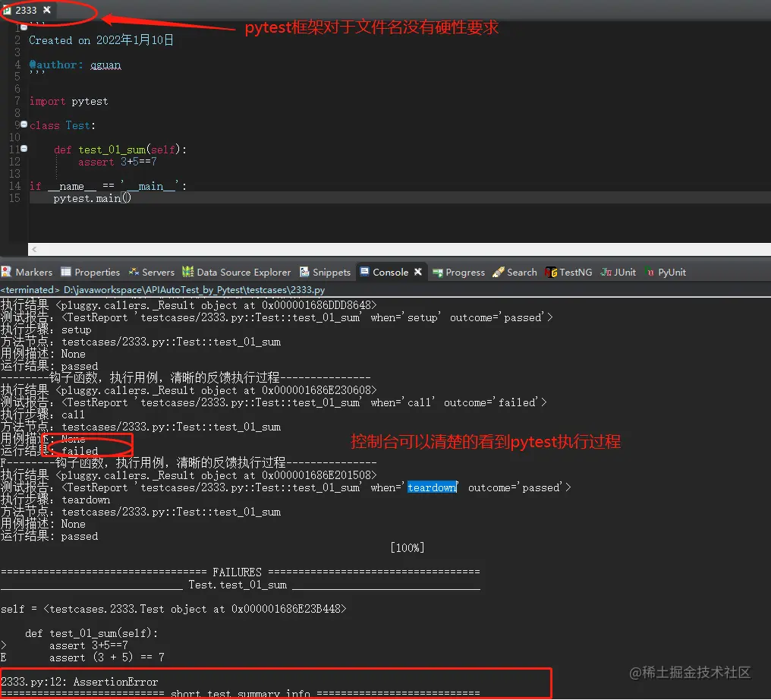
Task: Click line 15 pytest.main() in the editor
Action: click(x=92, y=198)
